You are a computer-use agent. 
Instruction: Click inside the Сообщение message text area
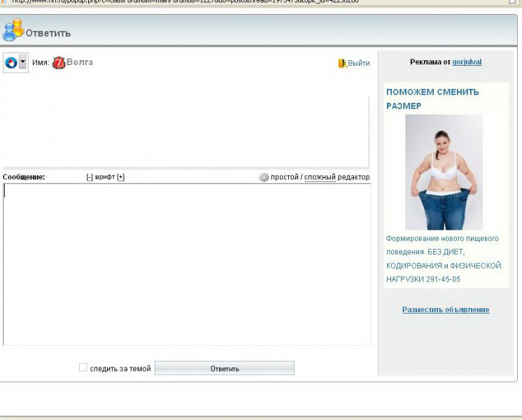tap(187, 264)
